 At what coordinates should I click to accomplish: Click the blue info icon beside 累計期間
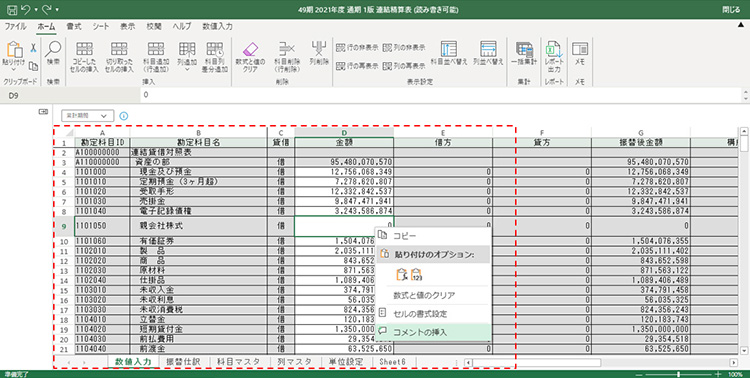click(x=124, y=116)
